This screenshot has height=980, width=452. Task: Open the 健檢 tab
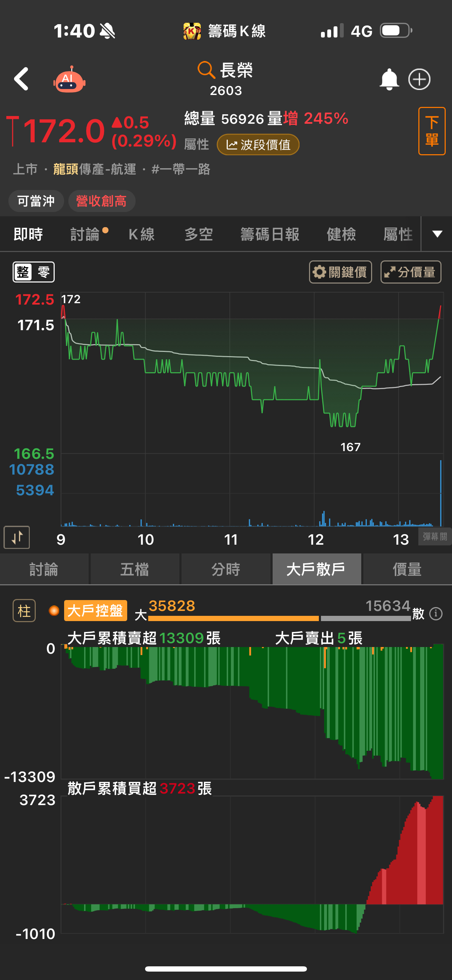pos(341,234)
